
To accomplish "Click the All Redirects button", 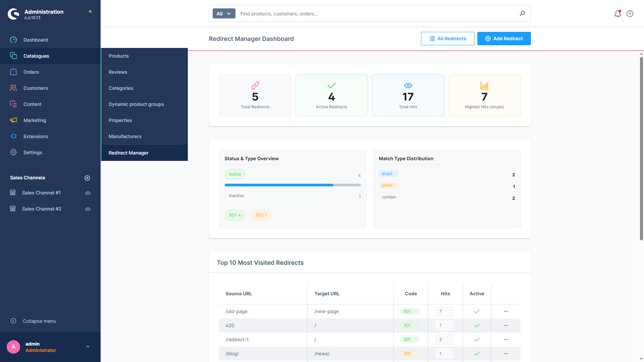I will coord(447,39).
